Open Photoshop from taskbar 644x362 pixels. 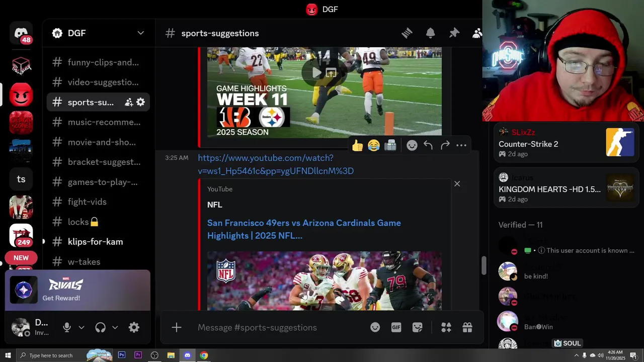coord(122,355)
